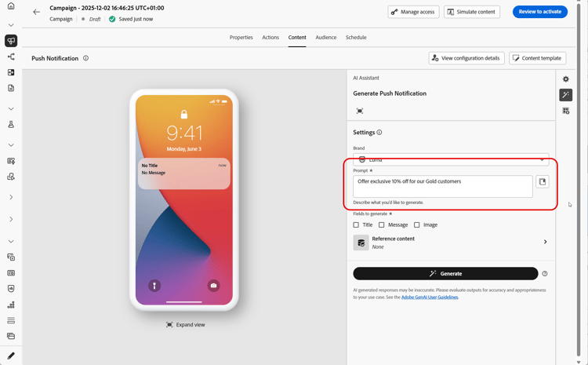Image resolution: width=588 pixels, height=365 pixels.
Task: Click the camera icon on phone preview
Action: click(213, 286)
